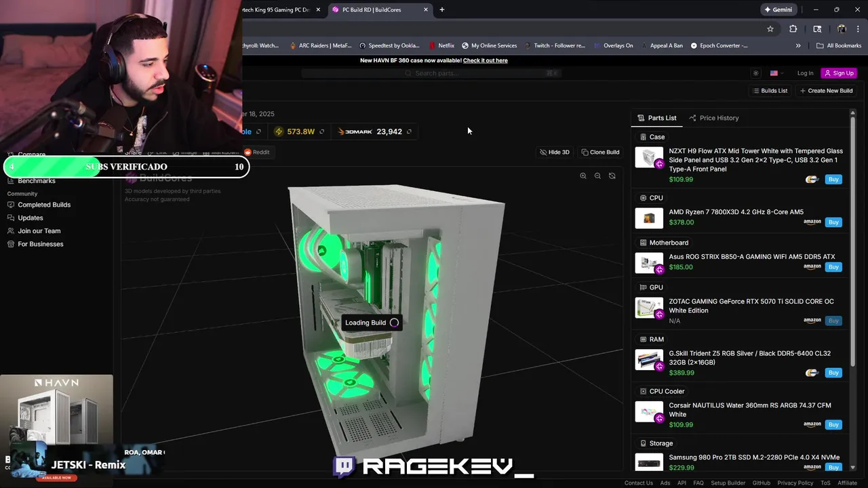
Task: Close the PC Build RD BuildCores tab
Action: (426, 9)
